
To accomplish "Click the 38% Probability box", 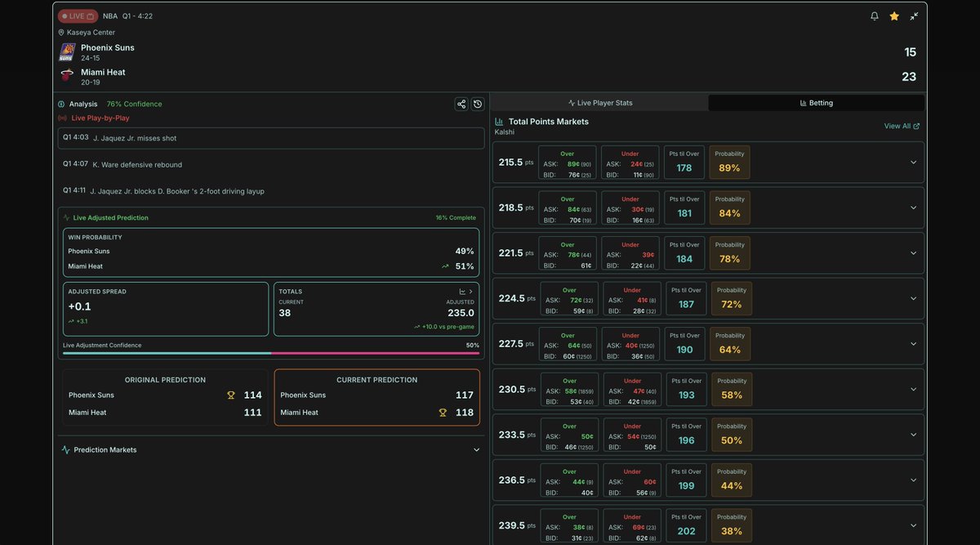I will 732,525.
